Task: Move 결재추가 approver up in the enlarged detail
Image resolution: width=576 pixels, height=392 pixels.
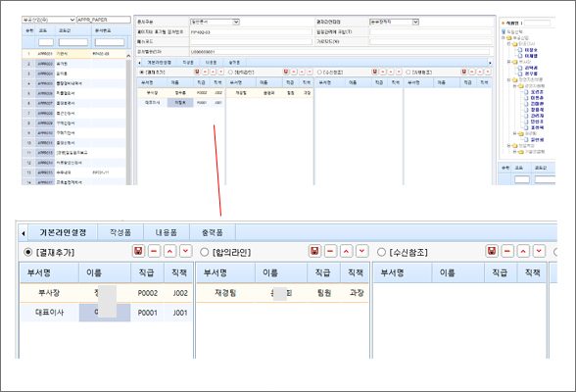Action: point(169,251)
